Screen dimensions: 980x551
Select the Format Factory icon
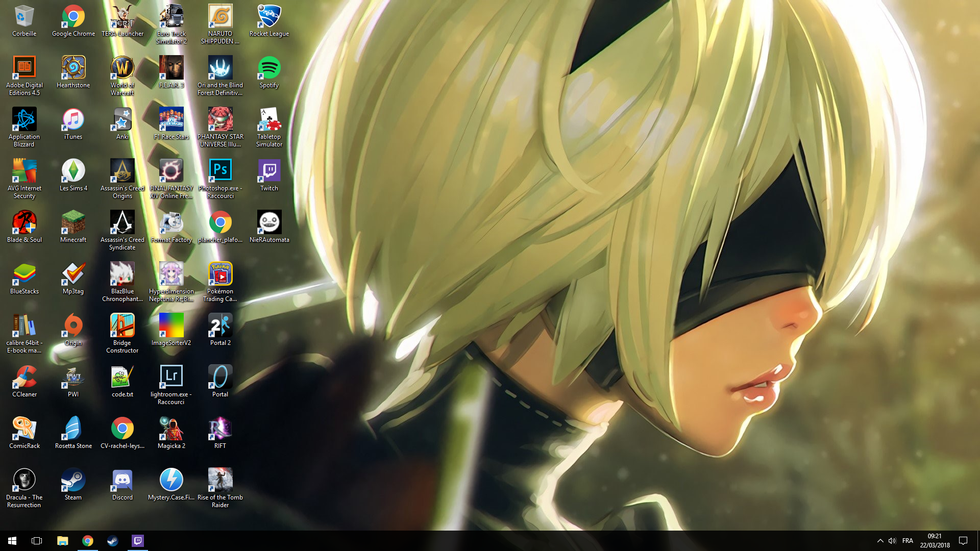171,228
